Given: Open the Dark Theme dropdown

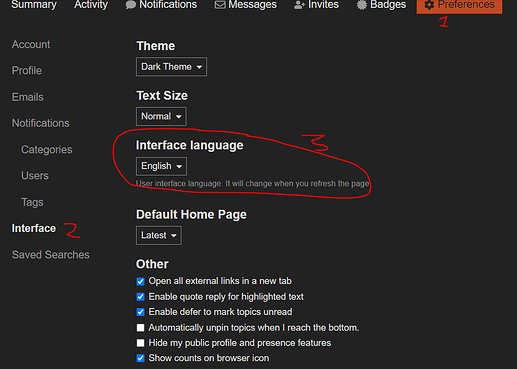Looking at the screenshot, I should [171, 67].
